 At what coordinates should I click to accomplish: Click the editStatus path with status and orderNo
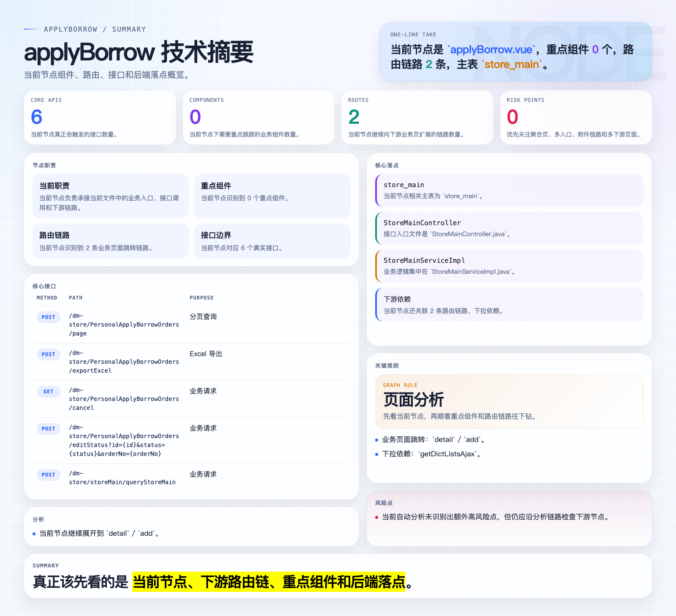pos(124,441)
